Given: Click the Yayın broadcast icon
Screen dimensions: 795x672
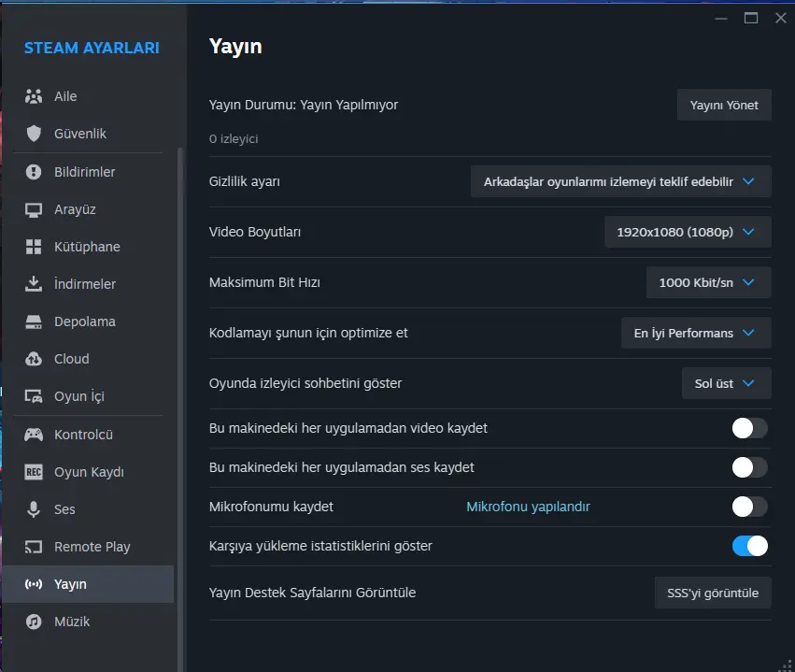Looking at the screenshot, I should tap(34, 584).
